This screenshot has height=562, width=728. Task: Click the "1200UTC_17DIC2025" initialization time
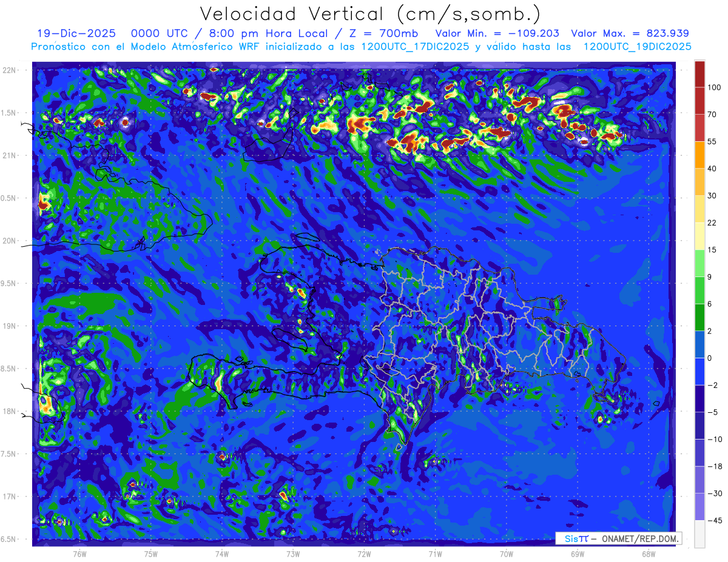(x=415, y=46)
